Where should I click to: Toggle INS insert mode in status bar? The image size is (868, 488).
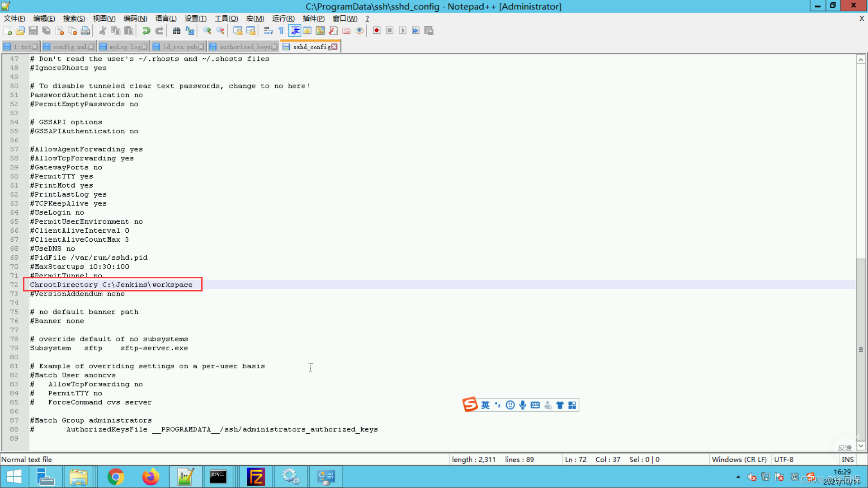(848, 460)
